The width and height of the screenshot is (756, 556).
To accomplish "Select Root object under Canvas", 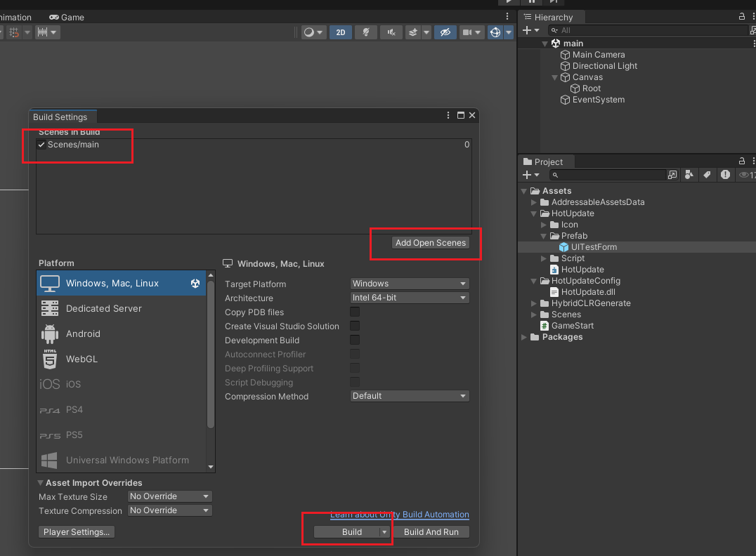I will (591, 88).
